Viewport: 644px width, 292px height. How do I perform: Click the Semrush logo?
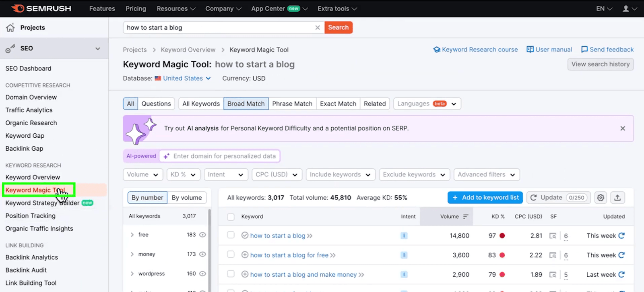point(41,8)
